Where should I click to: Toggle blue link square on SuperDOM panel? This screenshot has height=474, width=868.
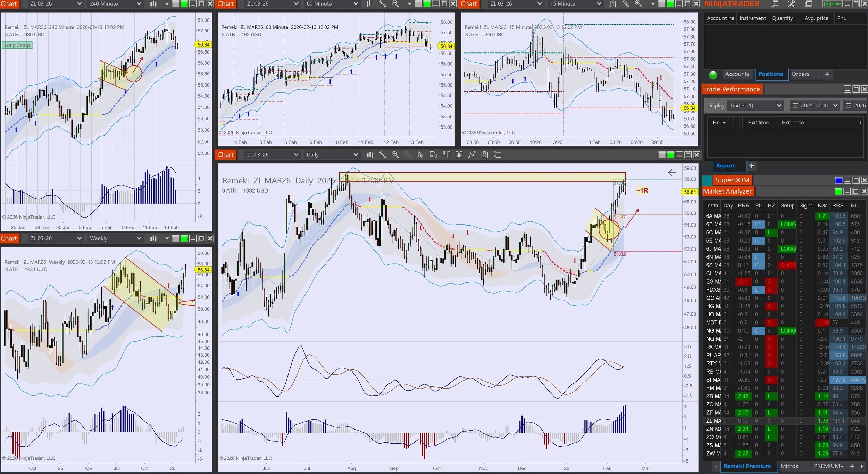click(838, 180)
